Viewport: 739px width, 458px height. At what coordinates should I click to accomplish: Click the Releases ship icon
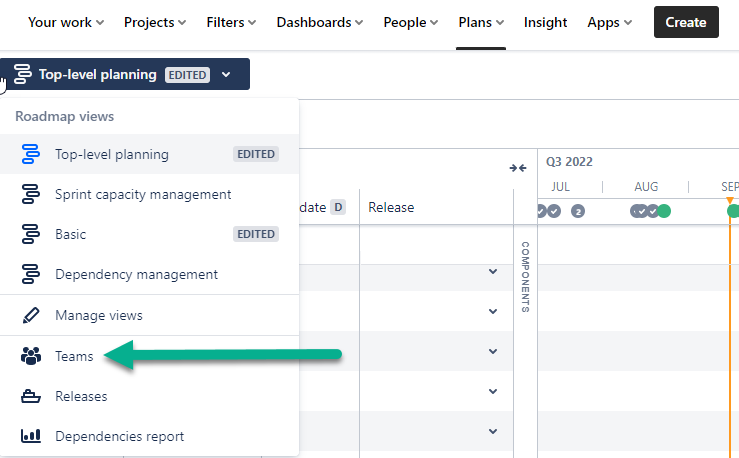(x=30, y=396)
